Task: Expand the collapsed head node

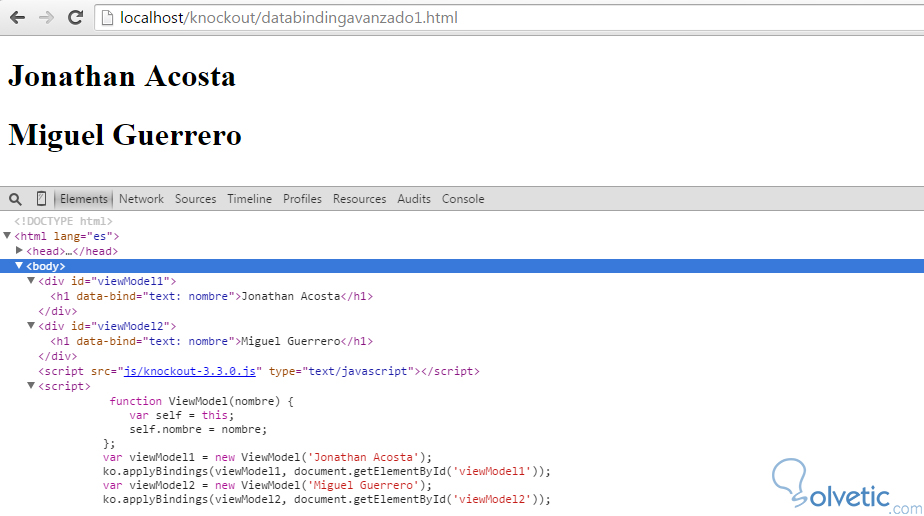Action: [19, 250]
